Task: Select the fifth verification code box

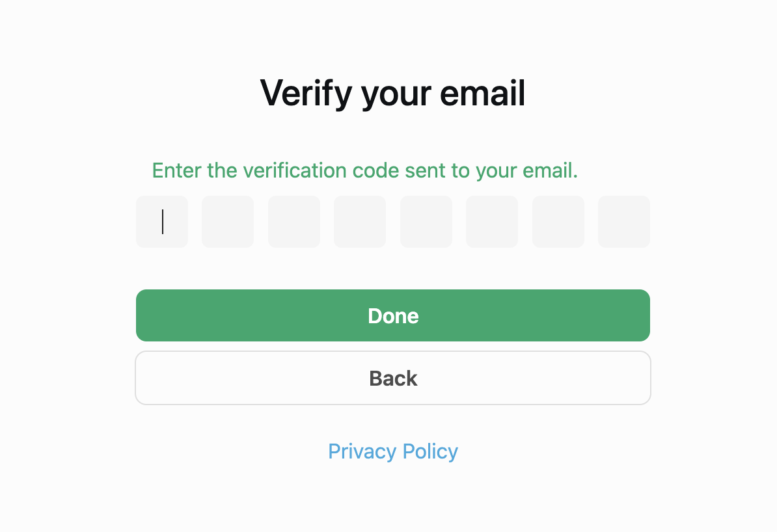Action: (426, 222)
